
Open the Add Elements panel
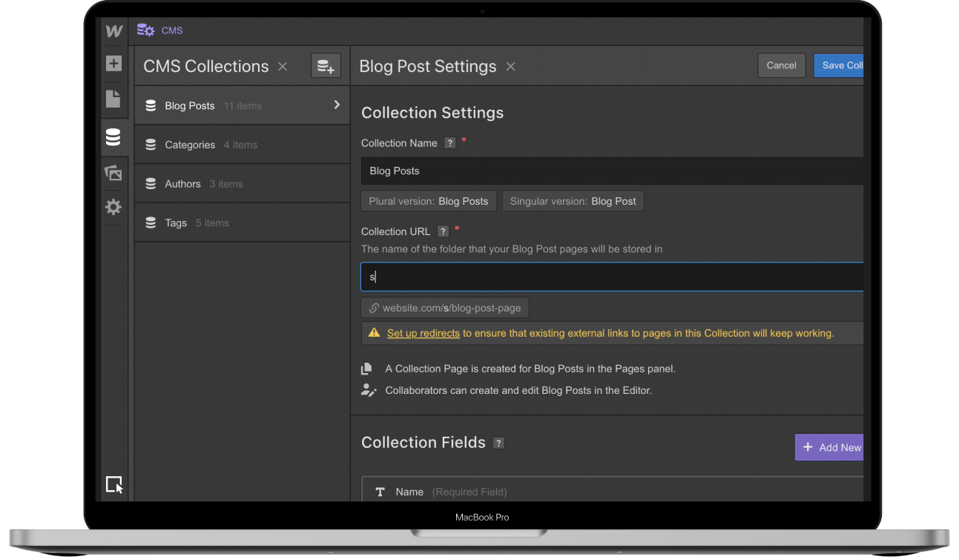113,64
